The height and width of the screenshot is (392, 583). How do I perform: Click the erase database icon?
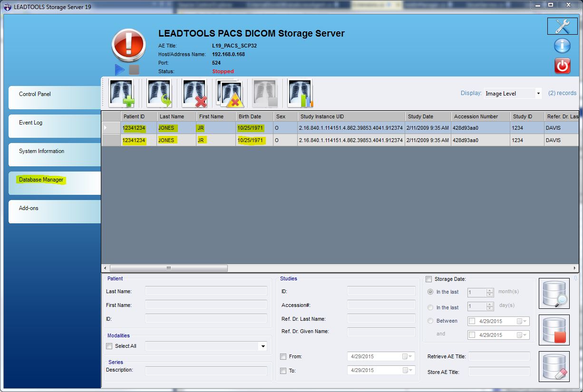click(554, 366)
